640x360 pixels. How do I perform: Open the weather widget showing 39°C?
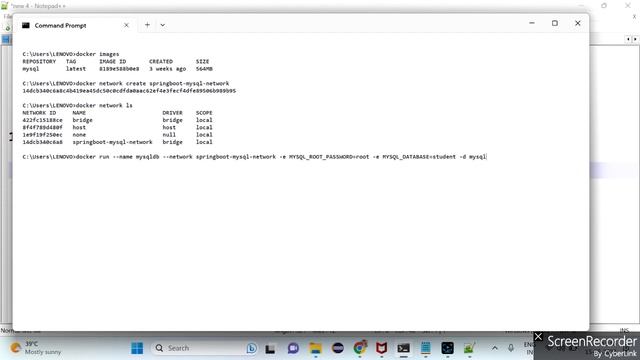tap(36, 348)
